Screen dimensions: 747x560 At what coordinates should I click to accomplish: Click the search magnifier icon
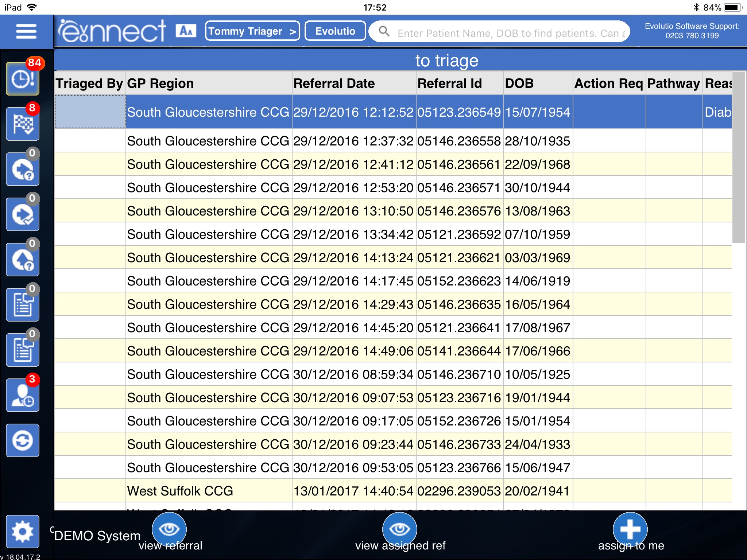(x=384, y=31)
